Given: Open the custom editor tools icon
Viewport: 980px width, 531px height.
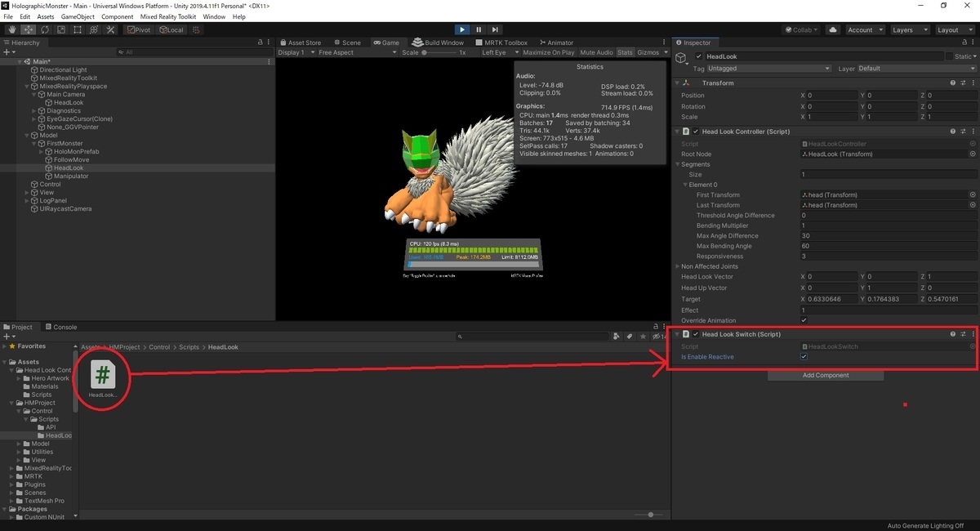Looking at the screenshot, I should click(x=110, y=29).
